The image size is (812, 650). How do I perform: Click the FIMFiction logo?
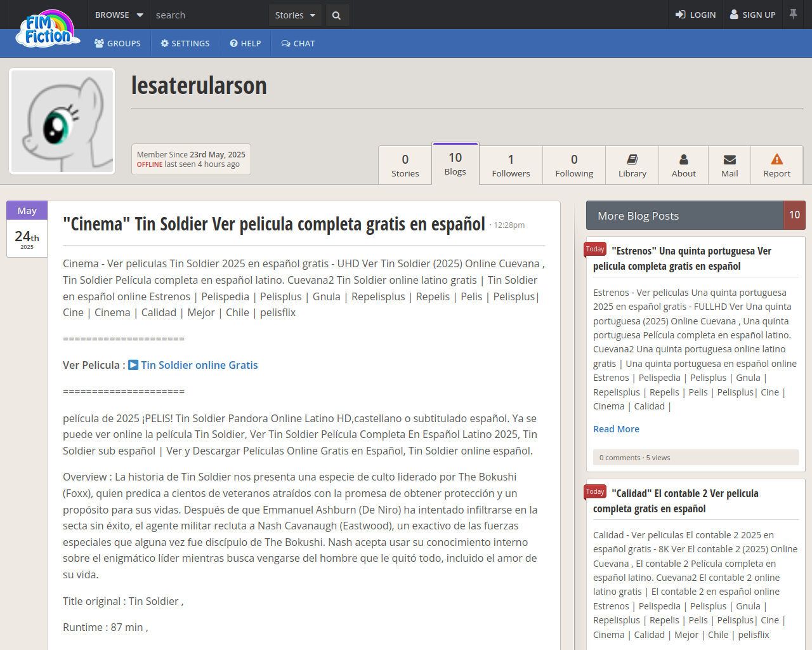click(x=49, y=29)
